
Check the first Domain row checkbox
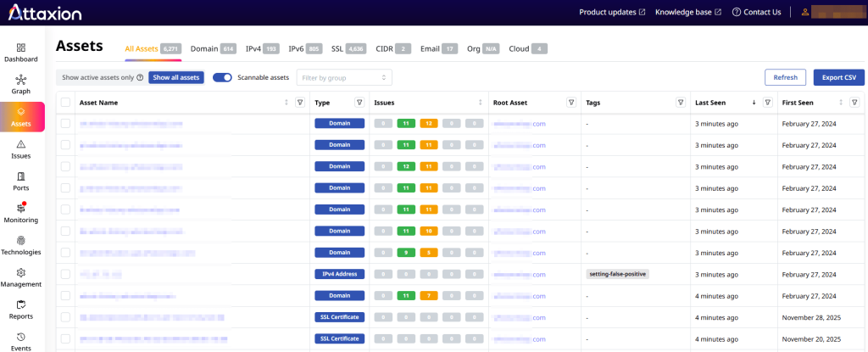click(x=66, y=124)
